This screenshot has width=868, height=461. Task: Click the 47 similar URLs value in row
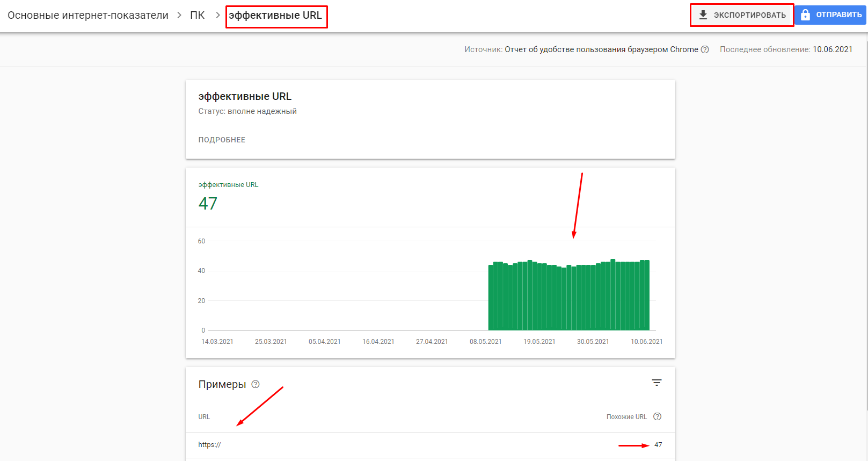point(658,445)
